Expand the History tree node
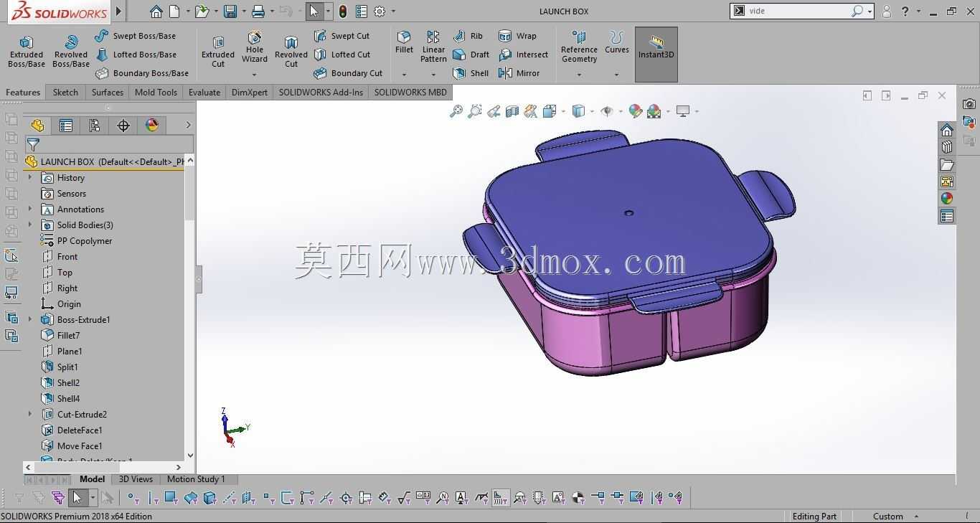This screenshot has height=523, width=980. coord(30,178)
